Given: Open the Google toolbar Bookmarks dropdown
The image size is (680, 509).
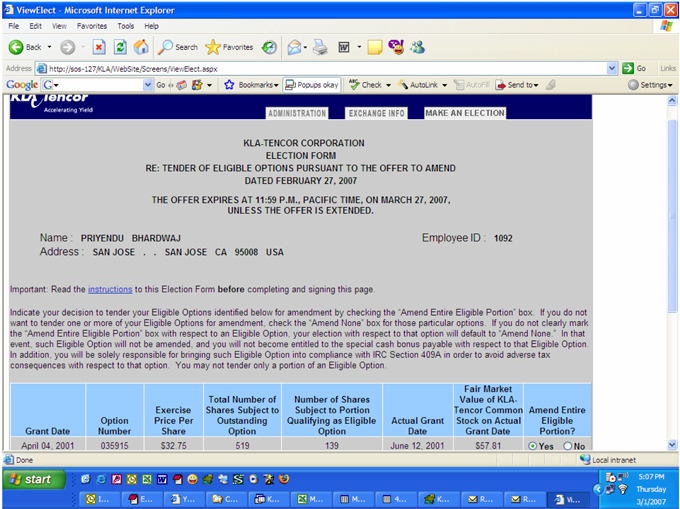Looking at the screenshot, I should tap(250, 85).
